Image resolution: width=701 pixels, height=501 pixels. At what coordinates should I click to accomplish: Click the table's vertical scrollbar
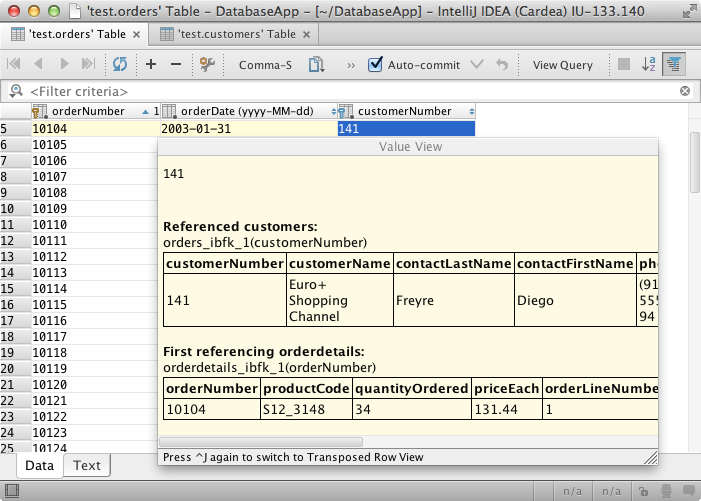tap(694, 162)
